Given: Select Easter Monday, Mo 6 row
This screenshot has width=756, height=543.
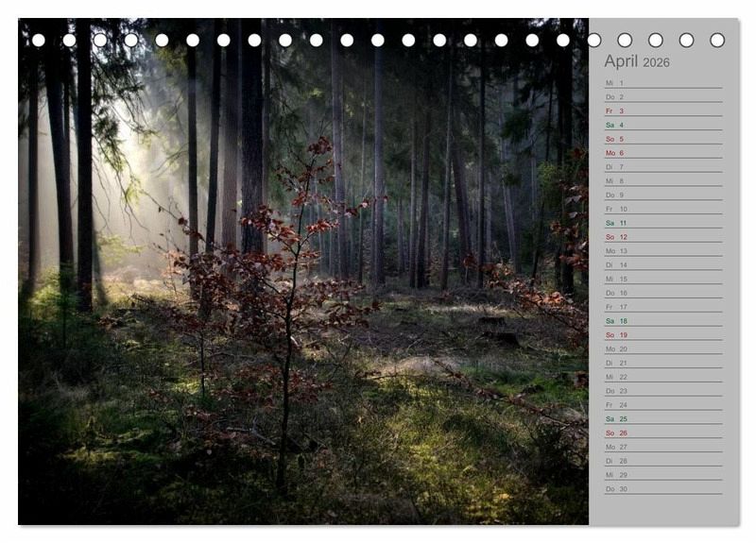Looking at the screenshot, I should click(x=662, y=153).
